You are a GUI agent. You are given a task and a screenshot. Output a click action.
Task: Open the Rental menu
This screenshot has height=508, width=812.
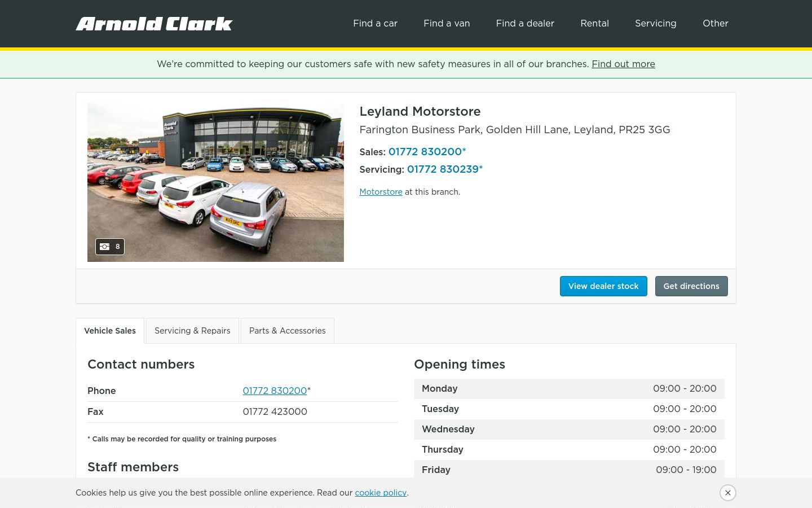(x=594, y=23)
